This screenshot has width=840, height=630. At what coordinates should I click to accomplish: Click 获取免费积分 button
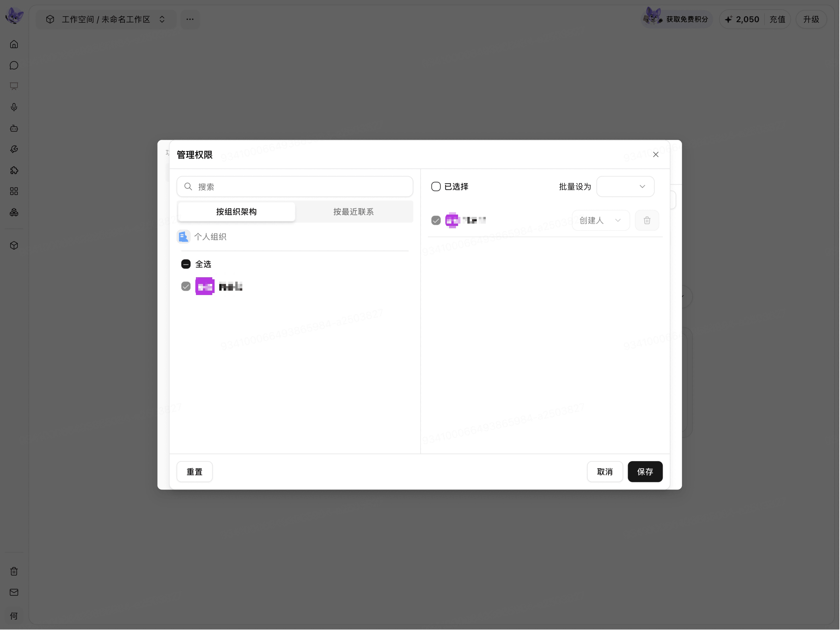(677, 19)
